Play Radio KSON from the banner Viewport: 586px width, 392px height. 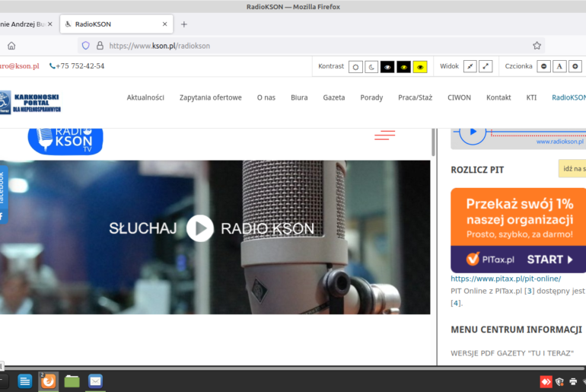point(200,228)
